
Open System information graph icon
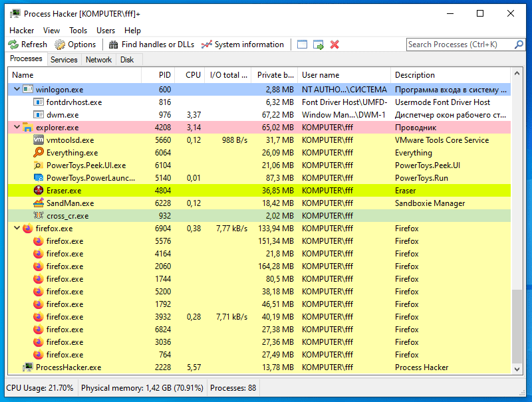point(207,45)
